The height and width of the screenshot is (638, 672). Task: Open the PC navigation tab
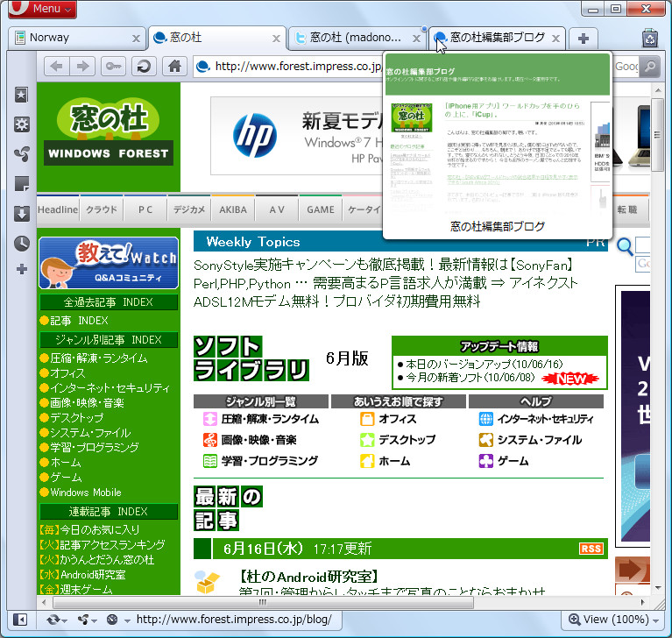click(x=145, y=210)
